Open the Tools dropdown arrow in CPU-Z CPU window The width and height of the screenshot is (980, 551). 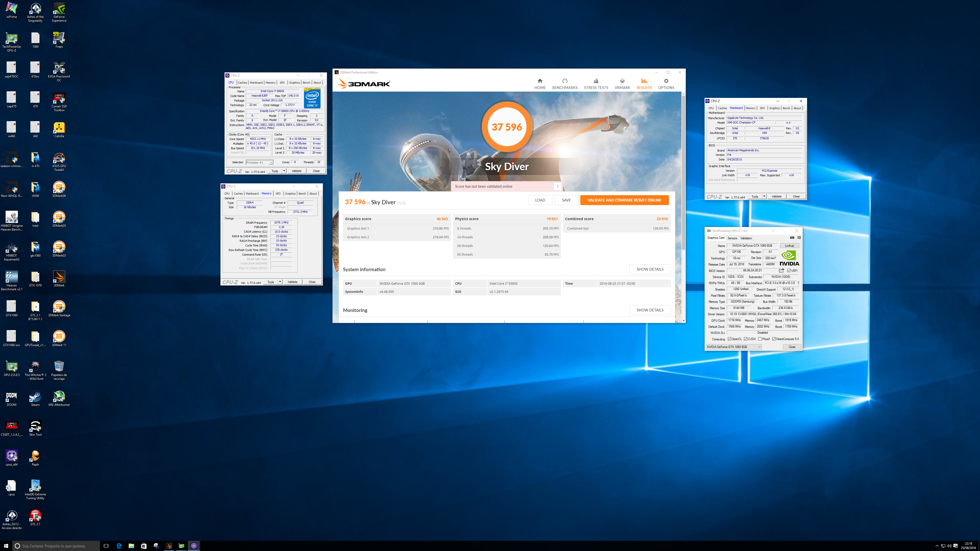point(284,171)
